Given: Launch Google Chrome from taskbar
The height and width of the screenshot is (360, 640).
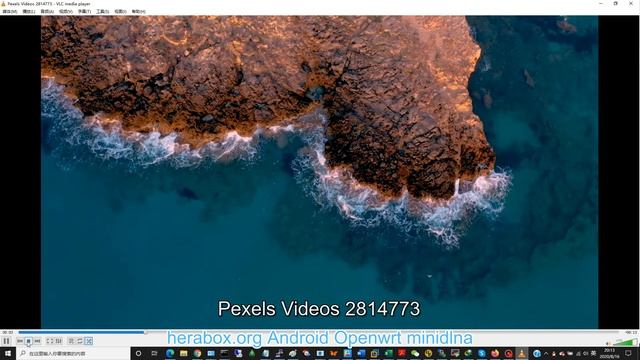Looking at the screenshot, I should 197,353.
